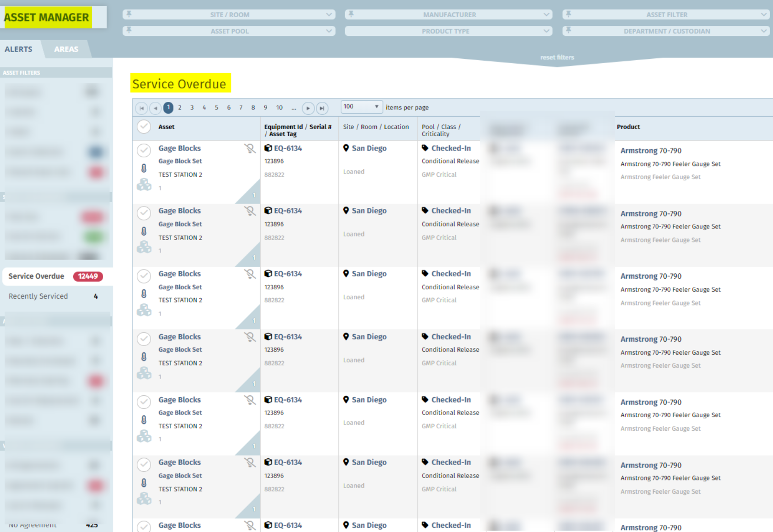Click thermometer icon in first asset row
This screenshot has width=773, height=532.
tap(144, 168)
